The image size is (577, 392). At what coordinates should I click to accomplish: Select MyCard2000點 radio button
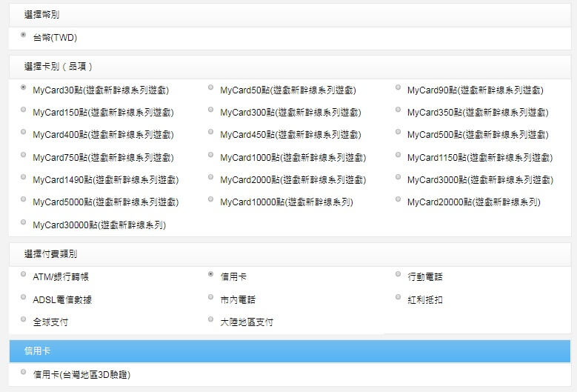pyautogui.click(x=210, y=177)
